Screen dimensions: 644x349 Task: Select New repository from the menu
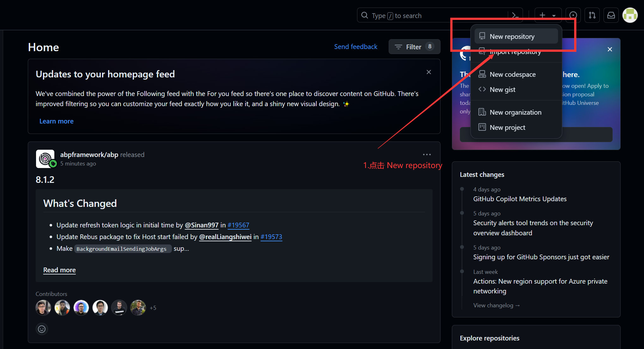pyautogui.click(x=516, y=36)
